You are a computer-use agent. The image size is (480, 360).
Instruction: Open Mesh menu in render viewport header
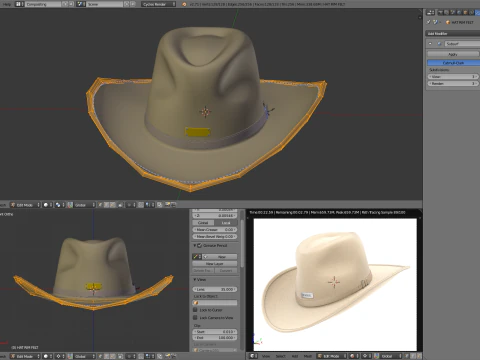[307, 356]
